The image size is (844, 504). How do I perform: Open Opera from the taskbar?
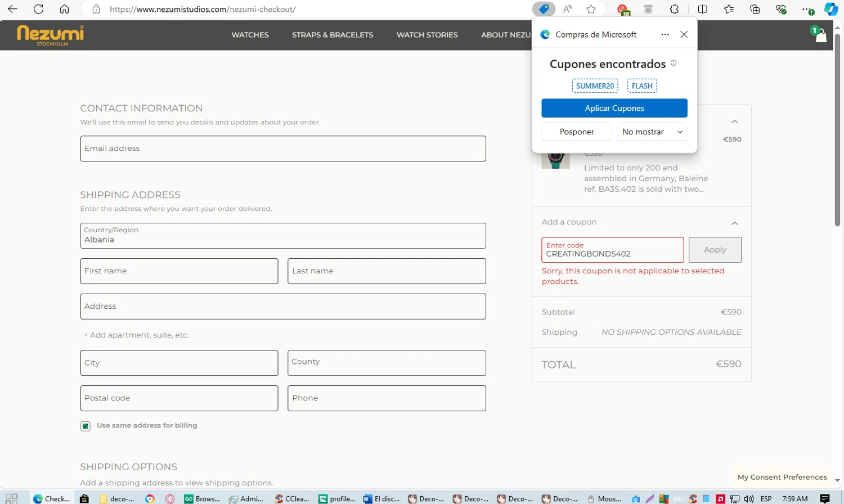tap(170, 498)
